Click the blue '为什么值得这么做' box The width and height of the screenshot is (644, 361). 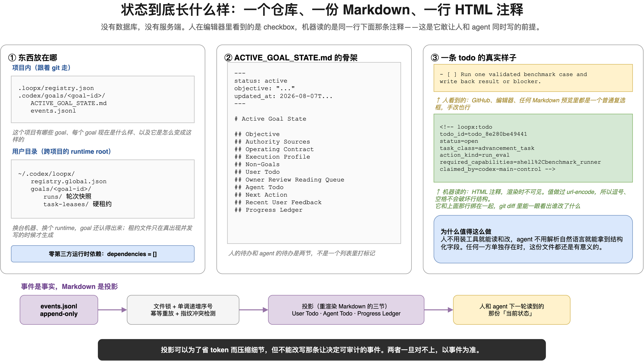[x=533, y=239]
